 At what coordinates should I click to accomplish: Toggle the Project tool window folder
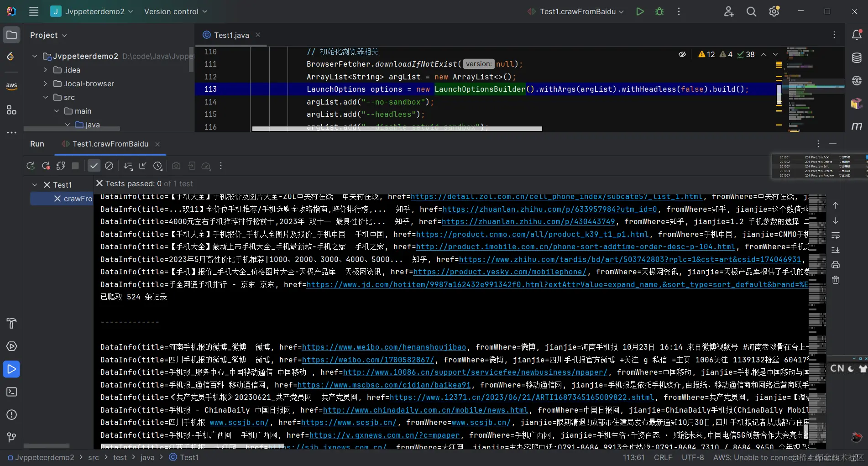point(11,35)
